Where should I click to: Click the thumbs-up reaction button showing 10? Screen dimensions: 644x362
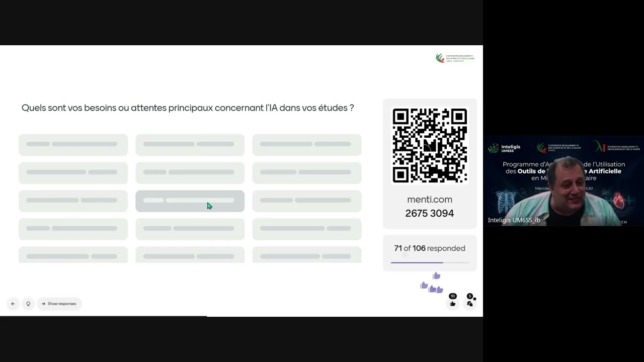[453, 303]
